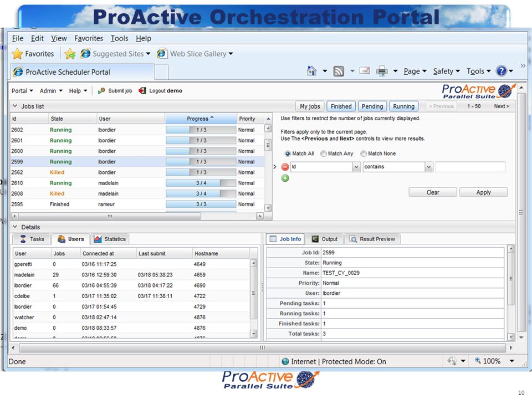
Task: Open the Safety dropdown in command bar
Action: 446,71
